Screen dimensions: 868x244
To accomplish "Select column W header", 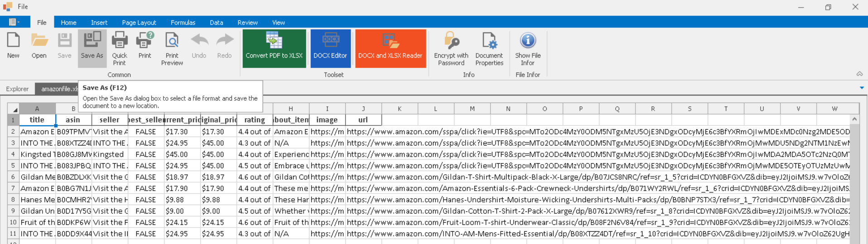I will click(834, 109).
